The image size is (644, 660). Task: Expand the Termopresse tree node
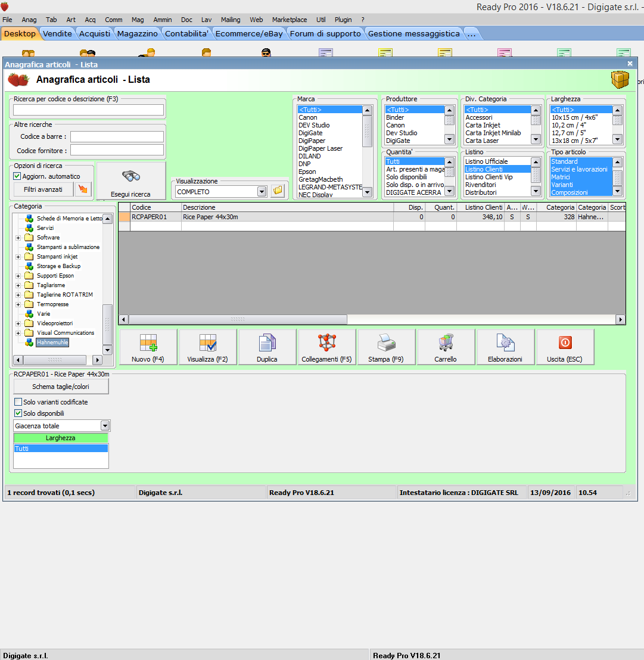point(18,305)
